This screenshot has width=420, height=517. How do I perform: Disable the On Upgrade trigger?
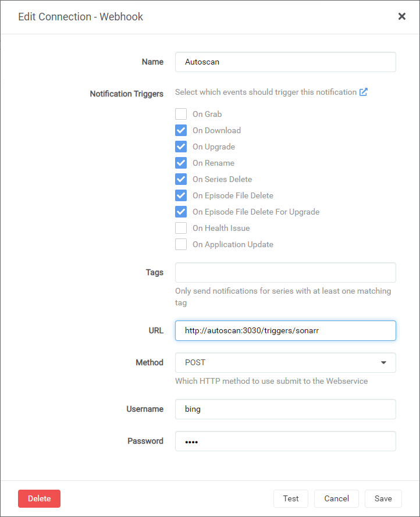click(x=181, y=147)
